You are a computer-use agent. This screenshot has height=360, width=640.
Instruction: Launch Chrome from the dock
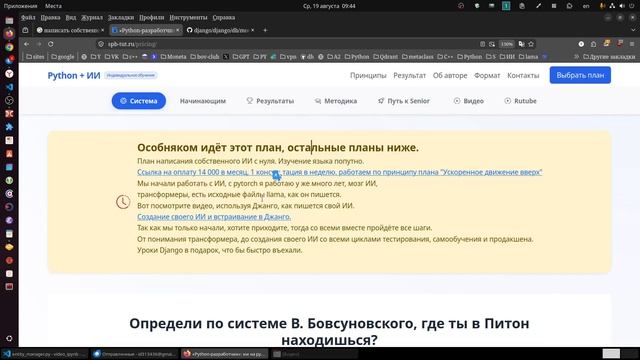pyautogui.click(x=9, y=47)
